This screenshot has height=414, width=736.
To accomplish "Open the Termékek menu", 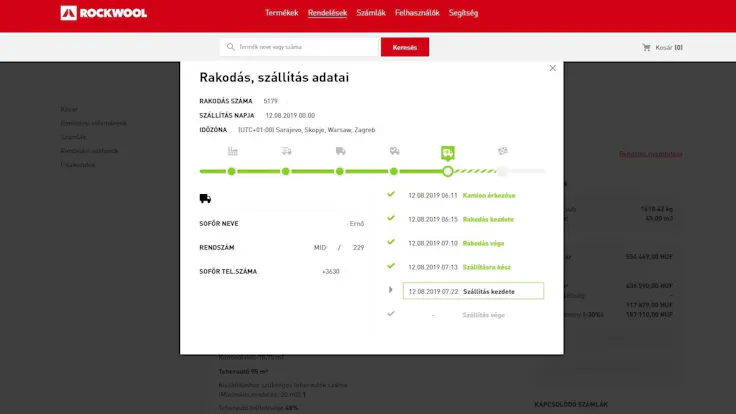I will pos(281,13).
